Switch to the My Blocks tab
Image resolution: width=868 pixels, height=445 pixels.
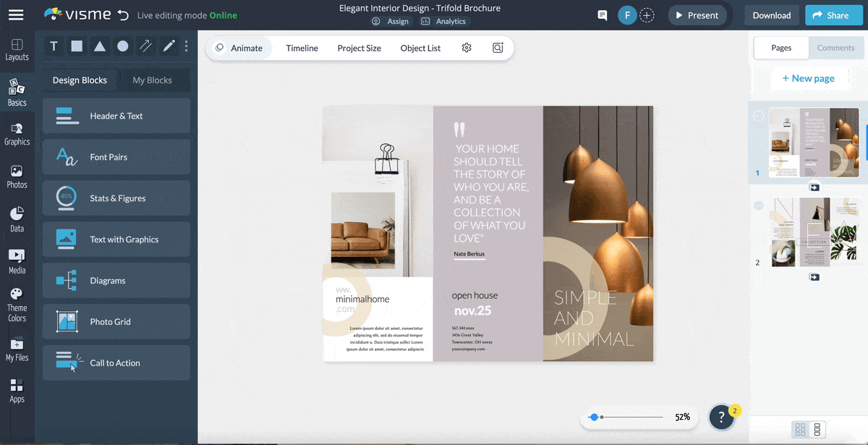(152, 80)
